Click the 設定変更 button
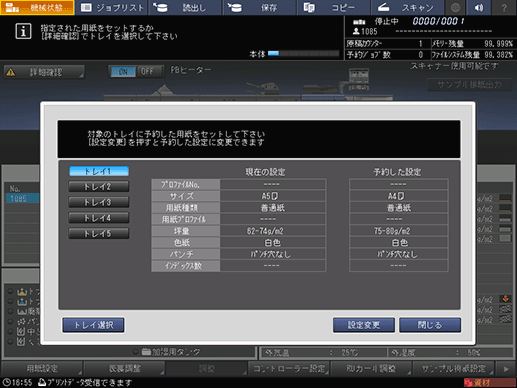Viewport: 517px width, 388px height. 364,325
